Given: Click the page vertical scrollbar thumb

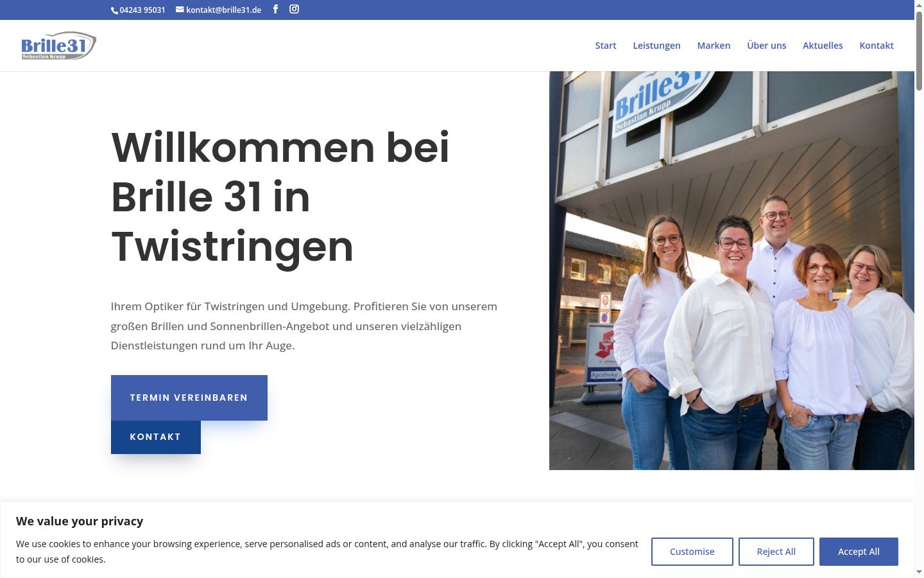Looking at the screenshot, I should point(919,51).
